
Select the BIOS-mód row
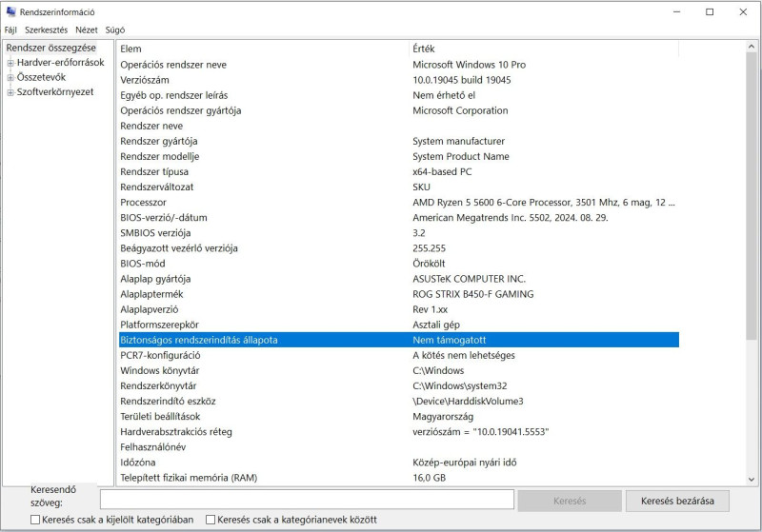[398, 264]
